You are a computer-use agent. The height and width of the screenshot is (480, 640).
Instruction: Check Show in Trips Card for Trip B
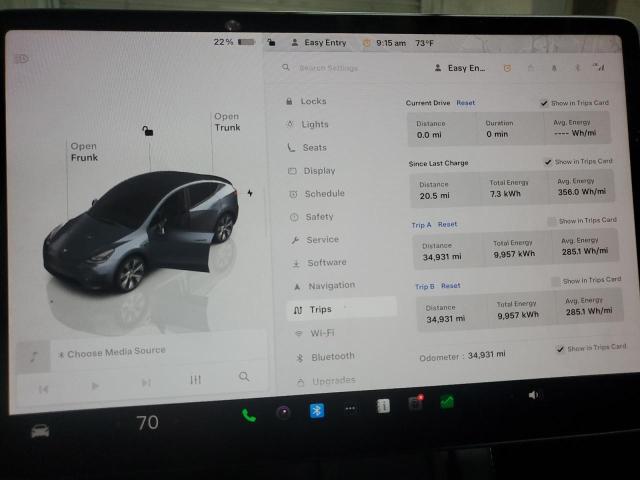(556, 281)
